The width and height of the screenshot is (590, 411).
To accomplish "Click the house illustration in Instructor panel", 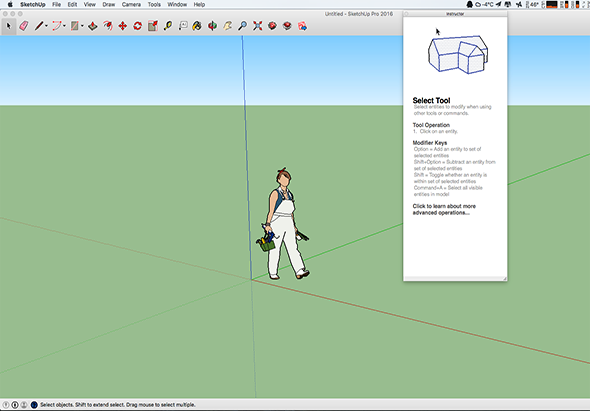I will click(x=458, y=55).
